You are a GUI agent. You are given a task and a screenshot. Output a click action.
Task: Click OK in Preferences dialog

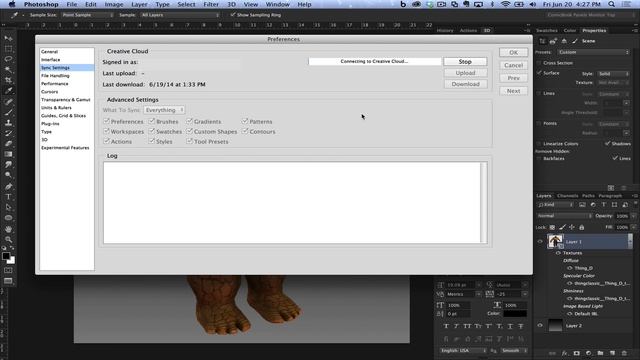[x=513, y=52]
